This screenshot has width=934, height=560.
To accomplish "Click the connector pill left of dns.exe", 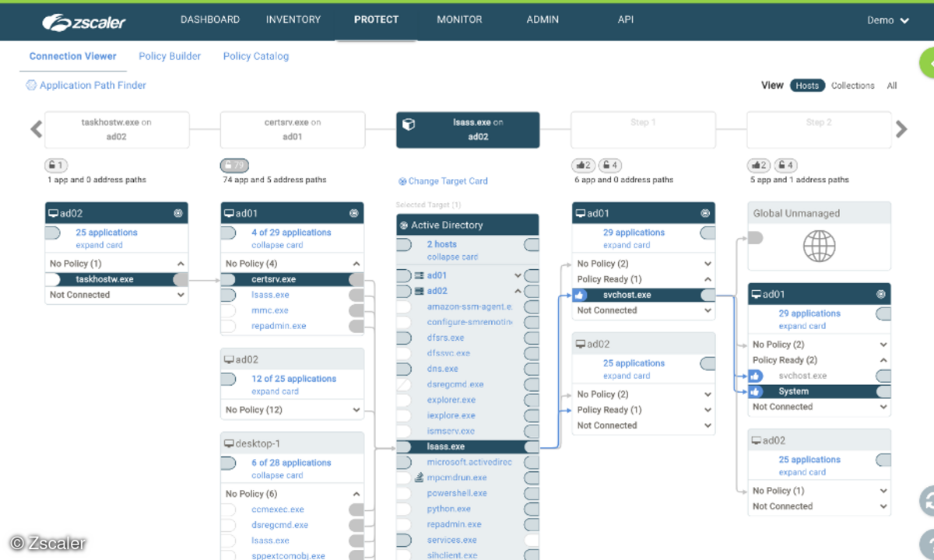I will point(403,369).
